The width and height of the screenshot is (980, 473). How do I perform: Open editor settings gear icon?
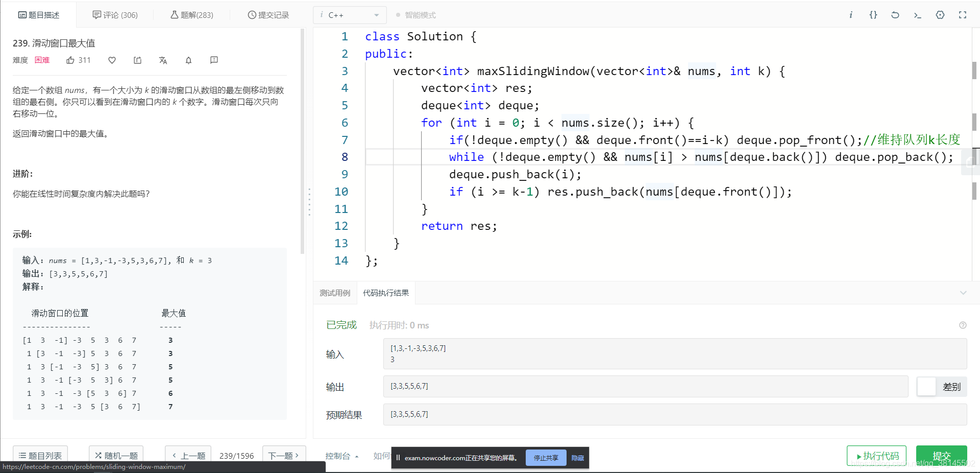[940, 15]
